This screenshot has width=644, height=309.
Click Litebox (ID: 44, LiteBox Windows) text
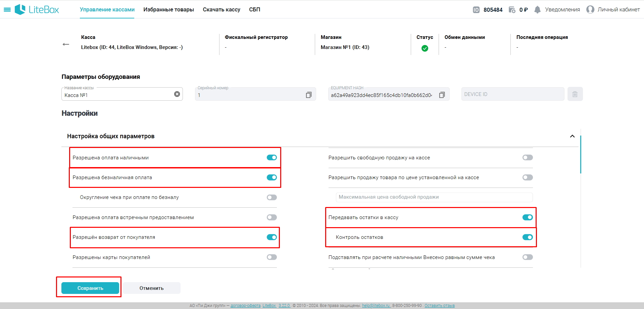click(x=132, y=47)
